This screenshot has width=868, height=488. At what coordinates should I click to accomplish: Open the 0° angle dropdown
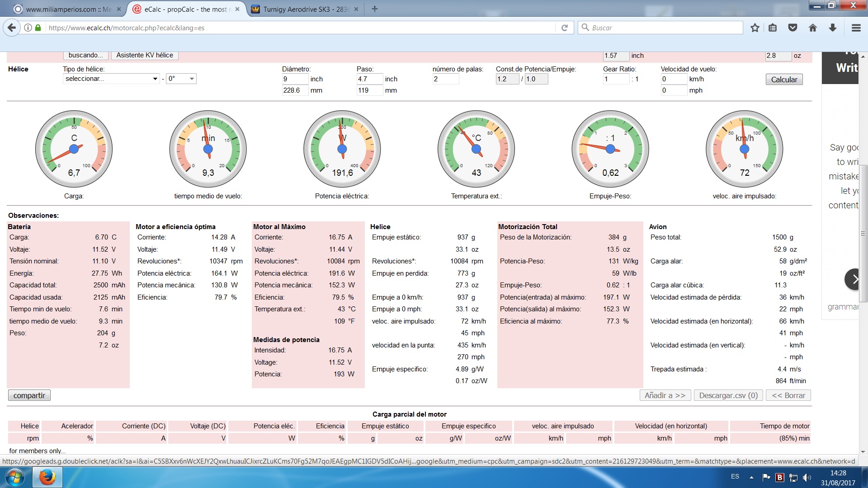click(x=181, y=79)
